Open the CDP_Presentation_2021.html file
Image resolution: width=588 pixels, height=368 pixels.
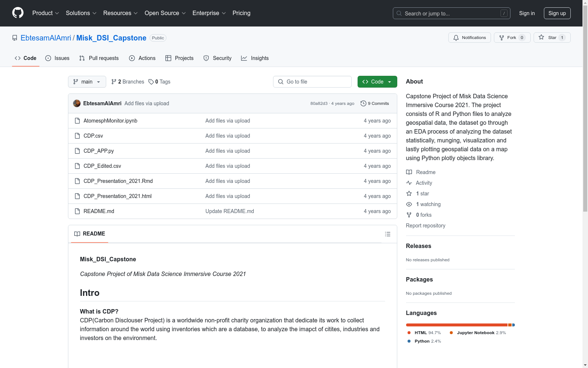(x=118, y=196)
